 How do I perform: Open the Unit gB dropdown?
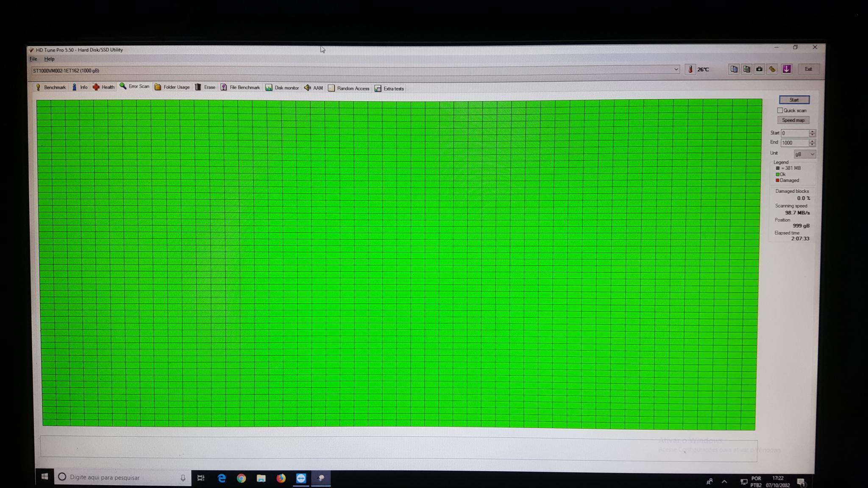coord(804,154)
